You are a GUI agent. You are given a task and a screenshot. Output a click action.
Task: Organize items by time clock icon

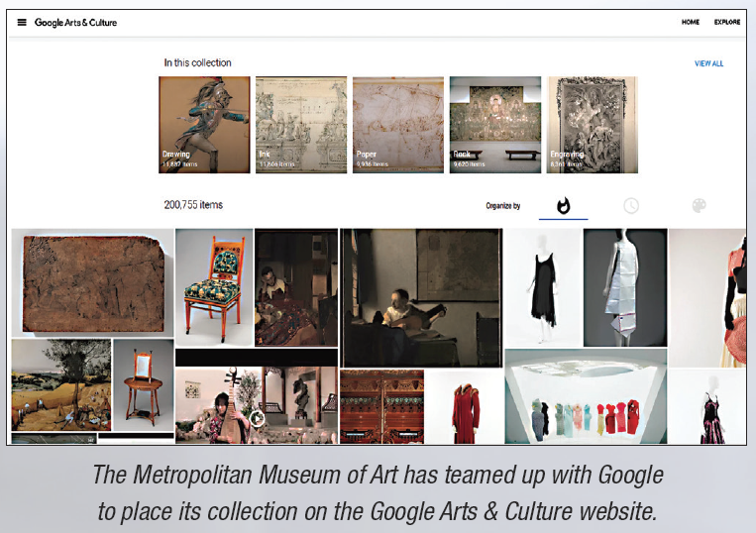click(x=631, y=206)
